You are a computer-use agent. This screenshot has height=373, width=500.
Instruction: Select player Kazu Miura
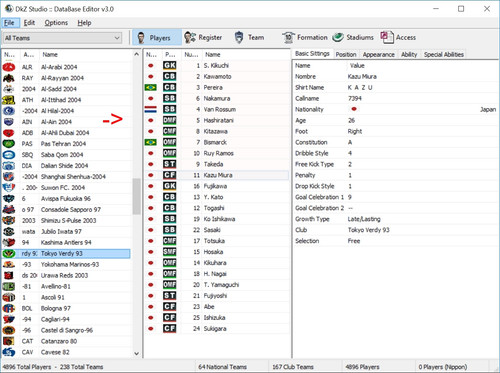[218, 175]
